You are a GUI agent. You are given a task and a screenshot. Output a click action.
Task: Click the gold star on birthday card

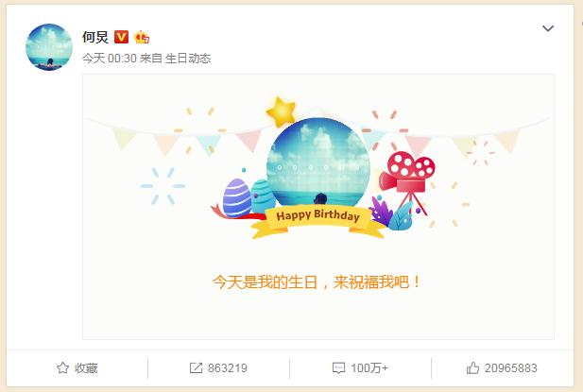pyautogui.click(x=281, y=111)
